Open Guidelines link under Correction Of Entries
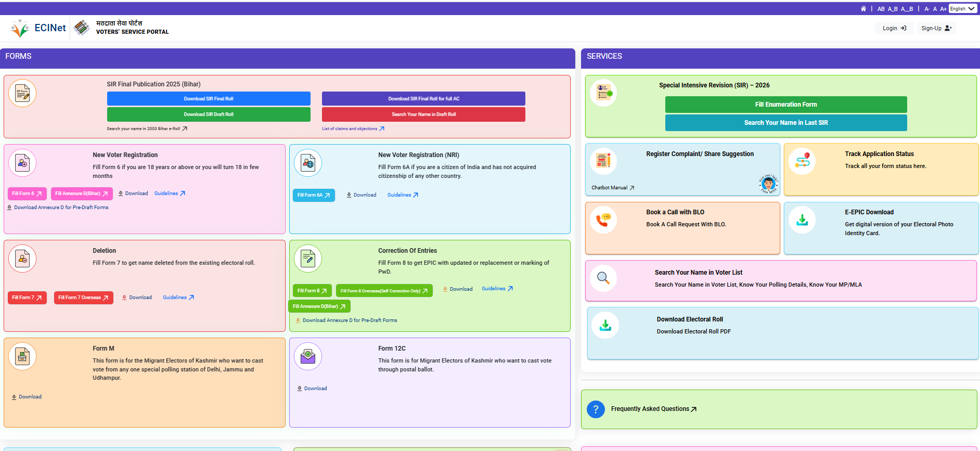 click(x=497, y=289)
